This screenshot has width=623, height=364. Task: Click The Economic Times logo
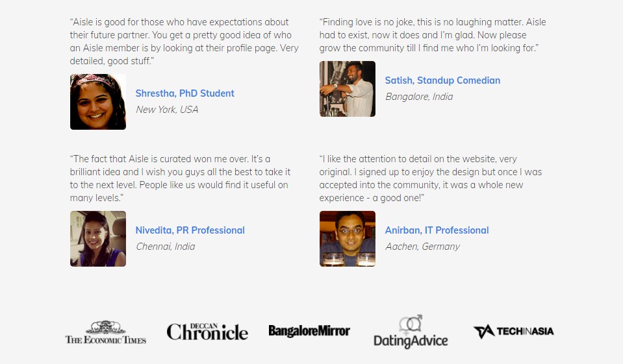[x=105, y=332]
